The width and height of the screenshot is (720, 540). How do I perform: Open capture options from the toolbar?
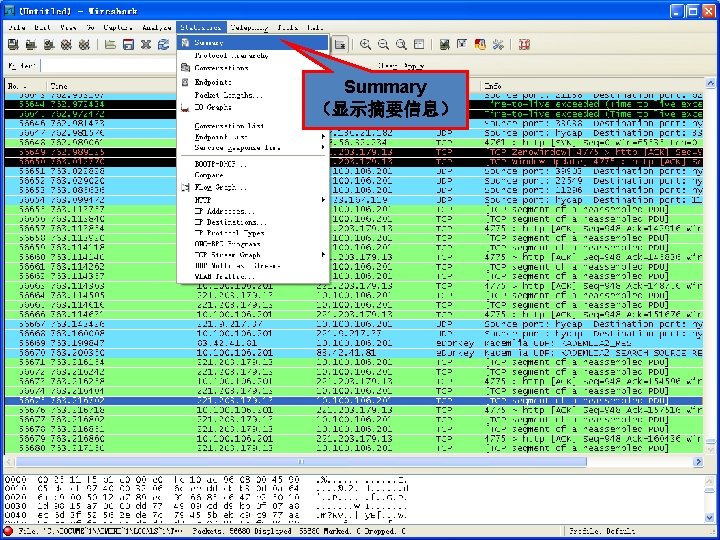coord(31,45)
